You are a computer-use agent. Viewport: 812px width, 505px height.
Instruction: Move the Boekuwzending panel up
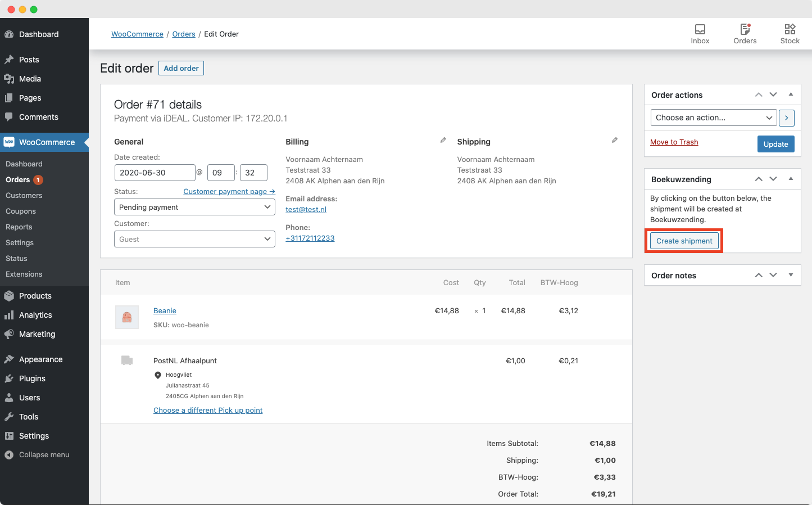(x=759, y=179)
